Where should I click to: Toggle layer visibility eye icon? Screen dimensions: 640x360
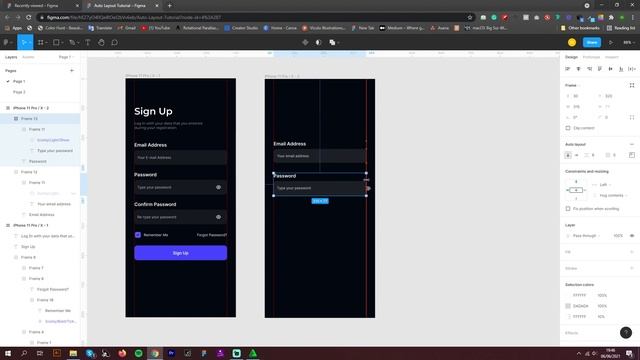point(632,236)
